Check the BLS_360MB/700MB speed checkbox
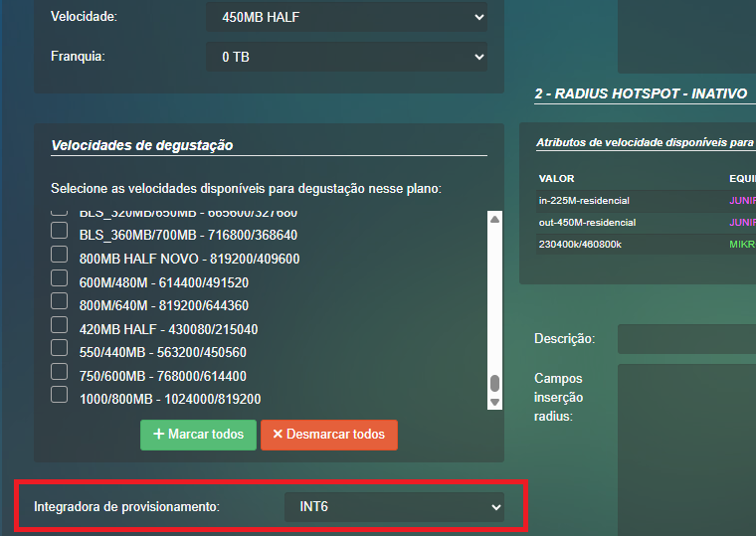Viewport: 756px width, 536px height. (x=60, y=231)
